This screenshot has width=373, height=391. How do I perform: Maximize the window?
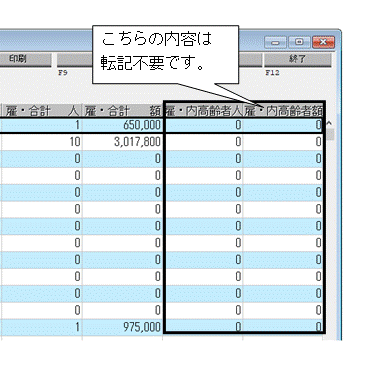click(x=299, y=42)
